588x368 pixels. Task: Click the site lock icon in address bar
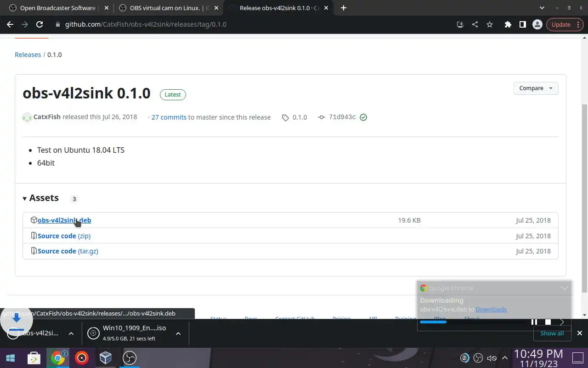coord(58,24)
